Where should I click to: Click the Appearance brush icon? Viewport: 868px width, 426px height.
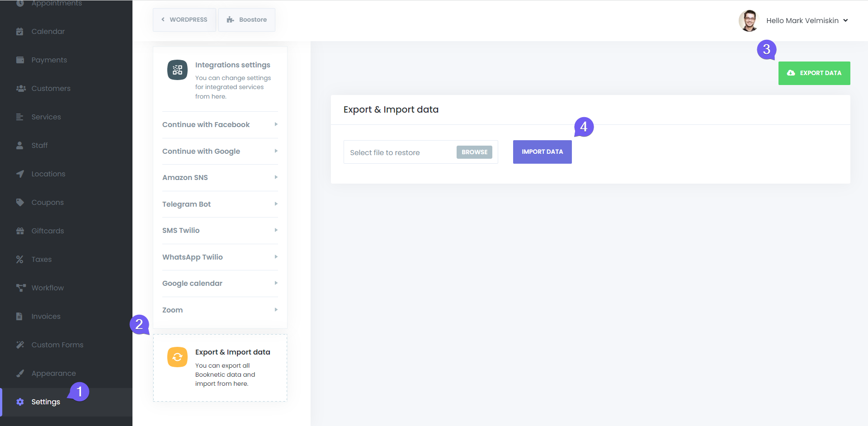coord(20,373)
